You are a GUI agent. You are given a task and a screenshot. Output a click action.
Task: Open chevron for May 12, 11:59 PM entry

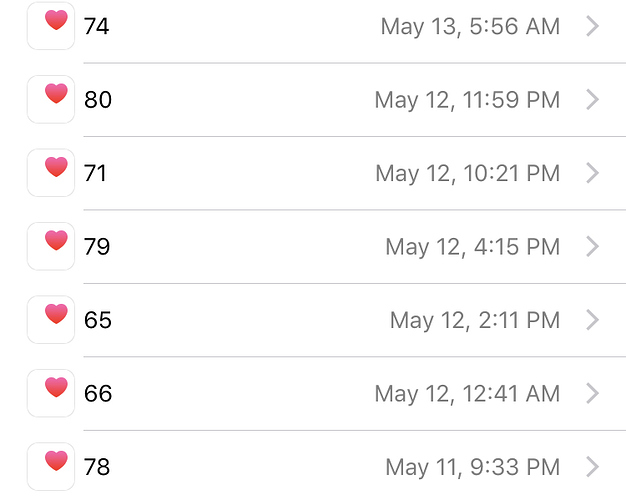[592, 99]
